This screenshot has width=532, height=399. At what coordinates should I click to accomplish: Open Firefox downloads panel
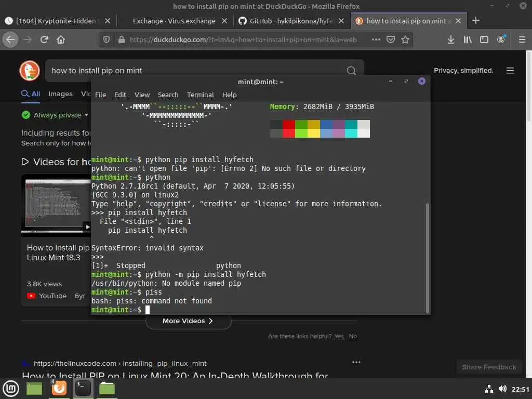click(x=450, y=39)
